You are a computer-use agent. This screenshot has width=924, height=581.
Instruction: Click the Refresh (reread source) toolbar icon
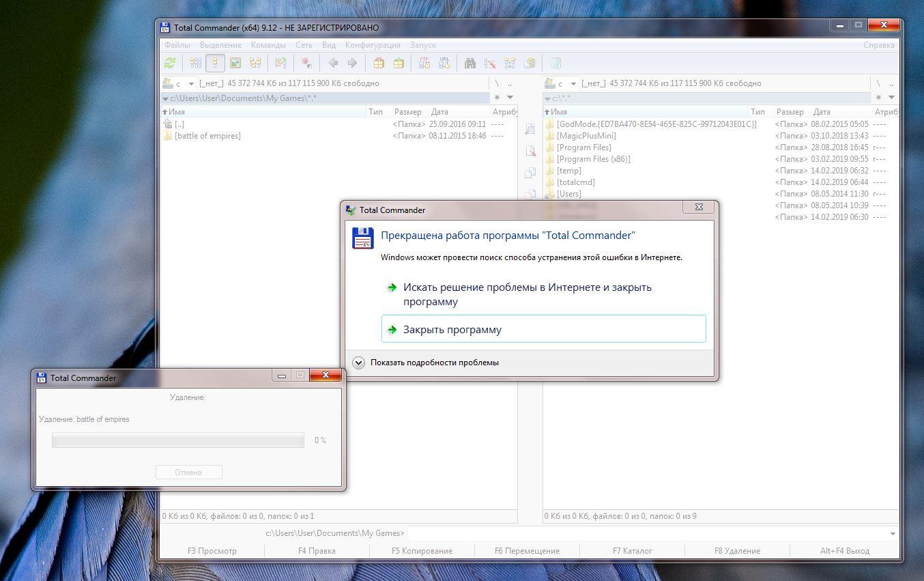click(170, 63)
